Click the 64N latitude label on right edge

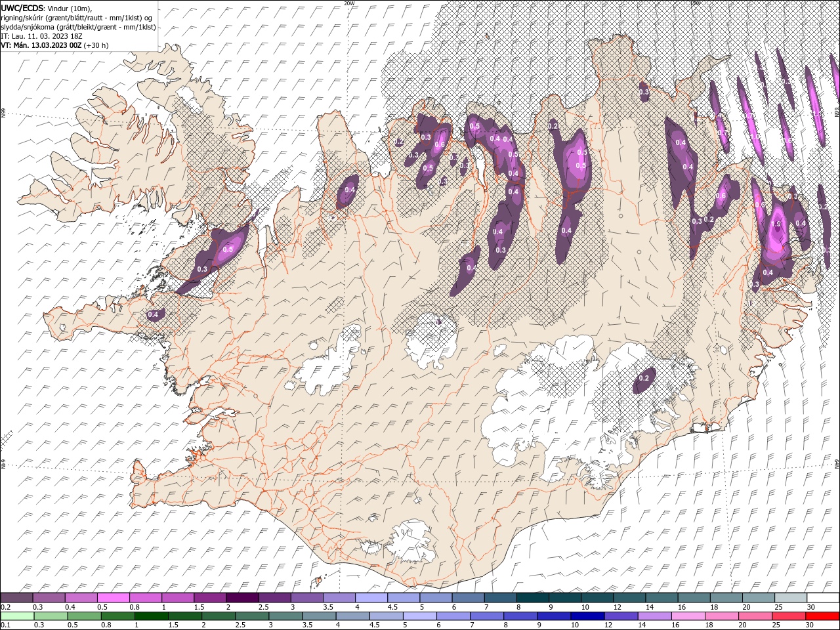[837, 463]
